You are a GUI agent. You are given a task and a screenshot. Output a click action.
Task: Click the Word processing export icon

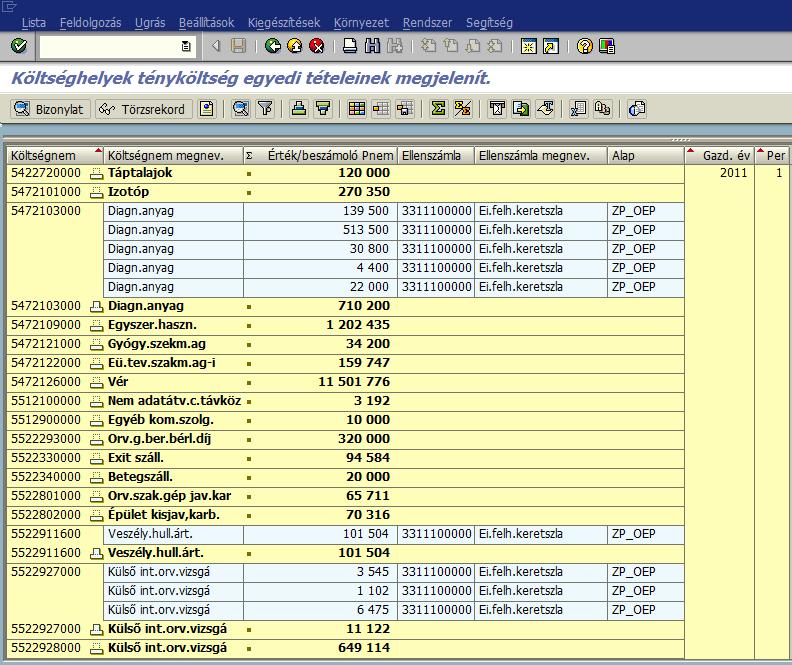[497, 109]
